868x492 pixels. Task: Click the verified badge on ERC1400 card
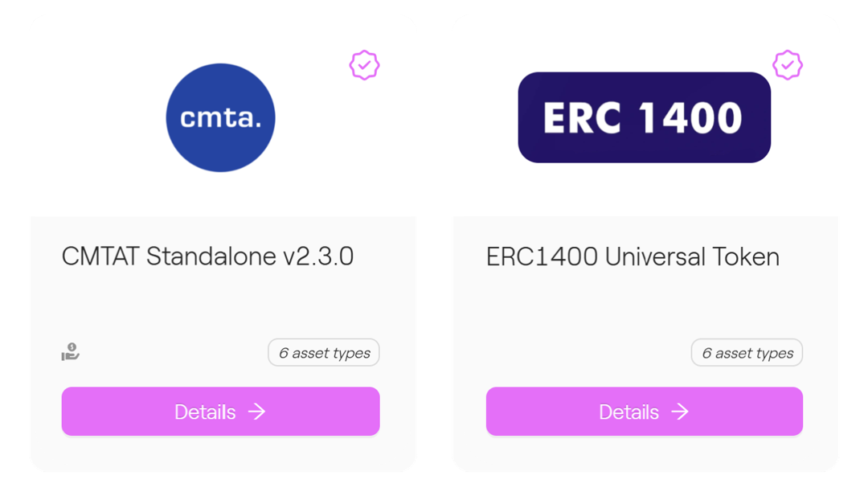(788, 65)
